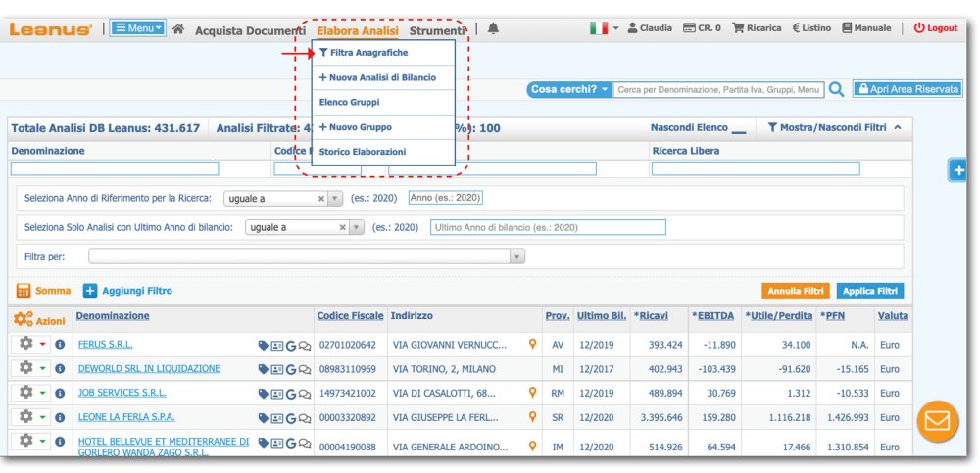Screen dimensions: 980x473
Task: Open the orange mail chat button
Action: click(937, 421)
